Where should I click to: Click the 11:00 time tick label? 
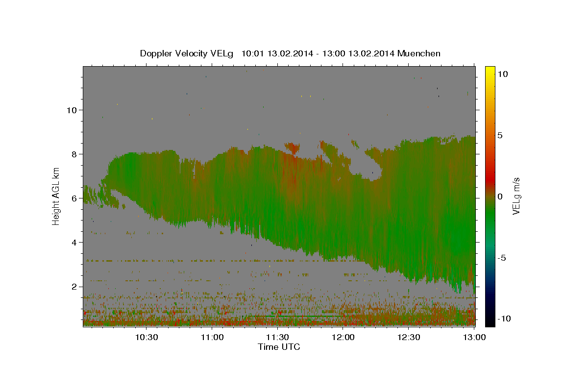click(x=212, y=337)
